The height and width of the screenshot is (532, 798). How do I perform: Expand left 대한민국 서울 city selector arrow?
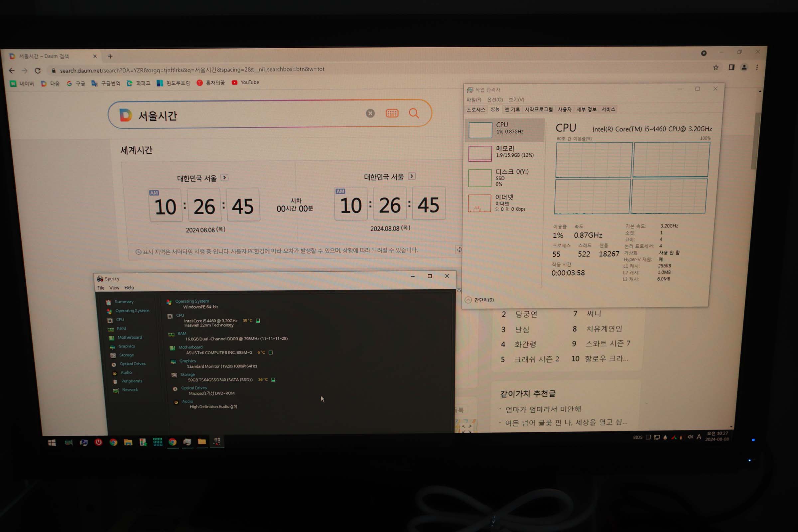(x=224, y=178)
